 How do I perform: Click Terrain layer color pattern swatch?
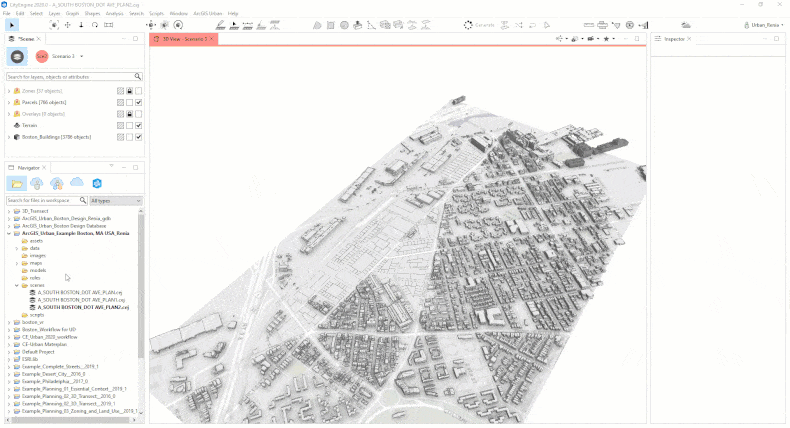point(120,126)
